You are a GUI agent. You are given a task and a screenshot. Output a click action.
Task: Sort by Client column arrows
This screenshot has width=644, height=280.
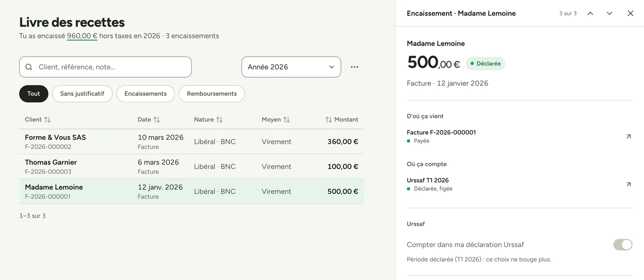[47, 119]
